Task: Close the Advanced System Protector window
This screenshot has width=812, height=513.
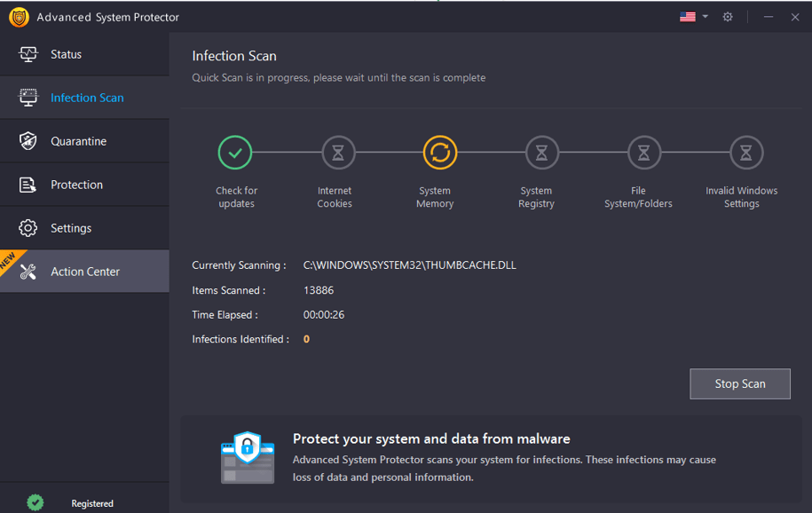Action: click(795, 17)
